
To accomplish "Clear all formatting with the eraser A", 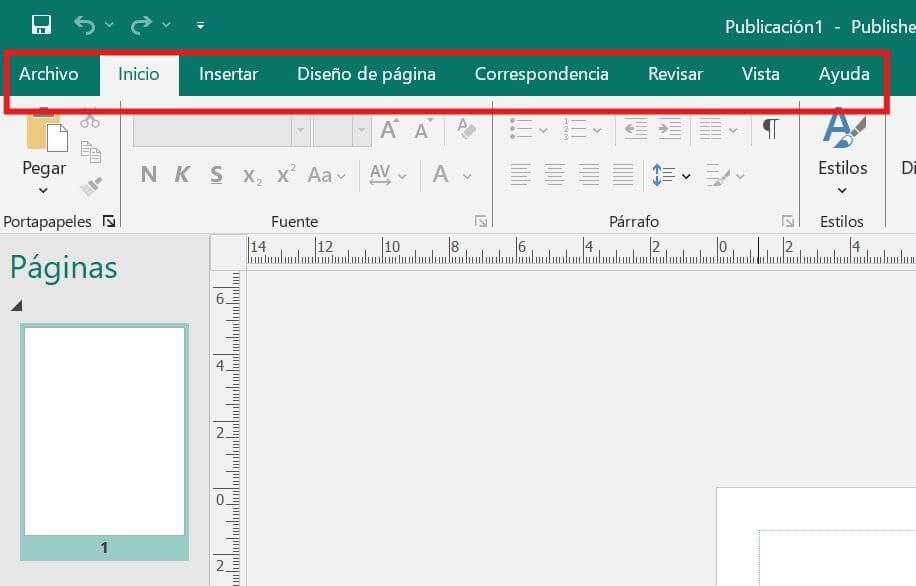I will [466, 129].
